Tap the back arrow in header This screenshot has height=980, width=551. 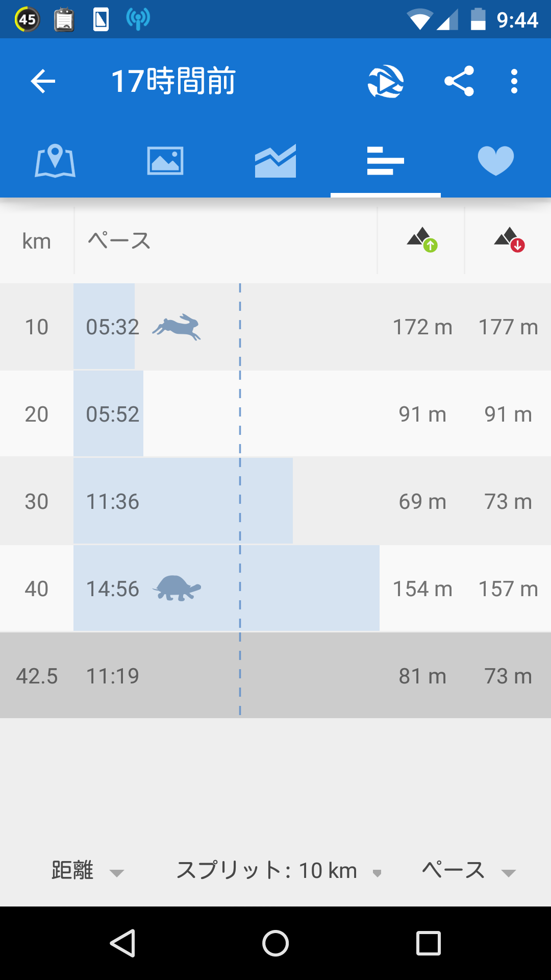(43, 82)
